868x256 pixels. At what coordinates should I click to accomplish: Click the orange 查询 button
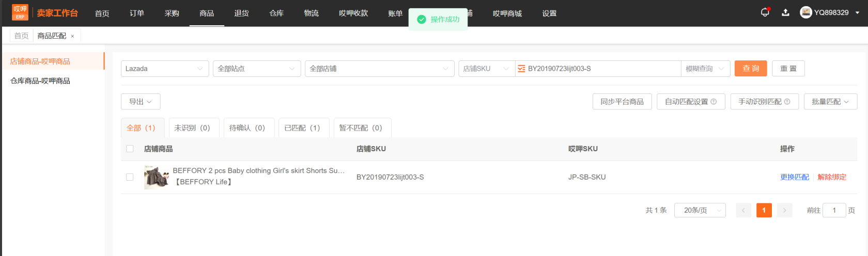[x=750, y=69]
